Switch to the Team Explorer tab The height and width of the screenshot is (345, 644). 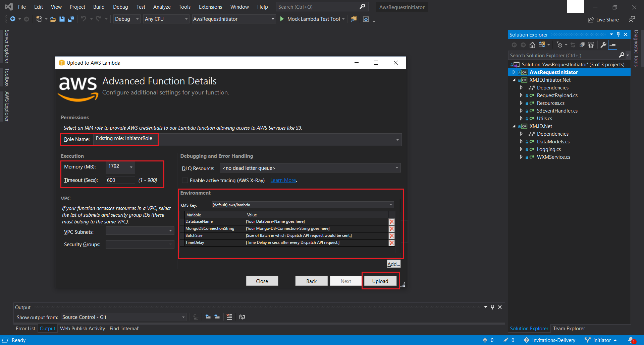tap(569, 329)
